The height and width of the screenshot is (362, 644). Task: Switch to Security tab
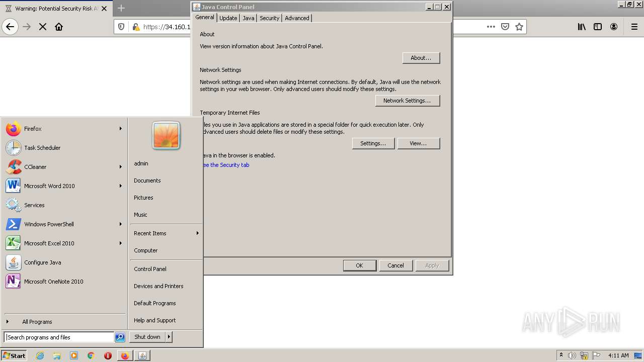pyautogui.click(x=269, y=18)
